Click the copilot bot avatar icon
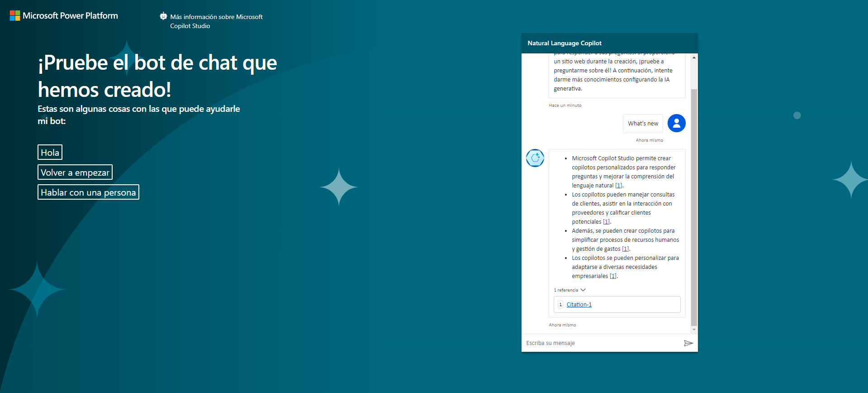Screen dimensions: 868x393 535,158
